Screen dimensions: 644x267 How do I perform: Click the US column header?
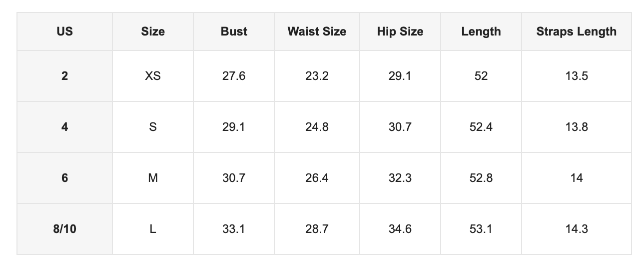click(64, 31)
